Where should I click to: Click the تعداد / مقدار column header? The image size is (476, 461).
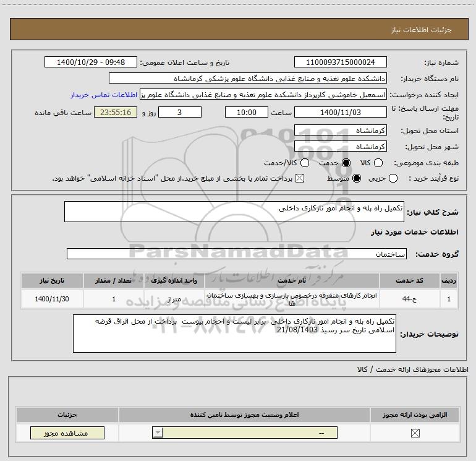coord(114,280)
